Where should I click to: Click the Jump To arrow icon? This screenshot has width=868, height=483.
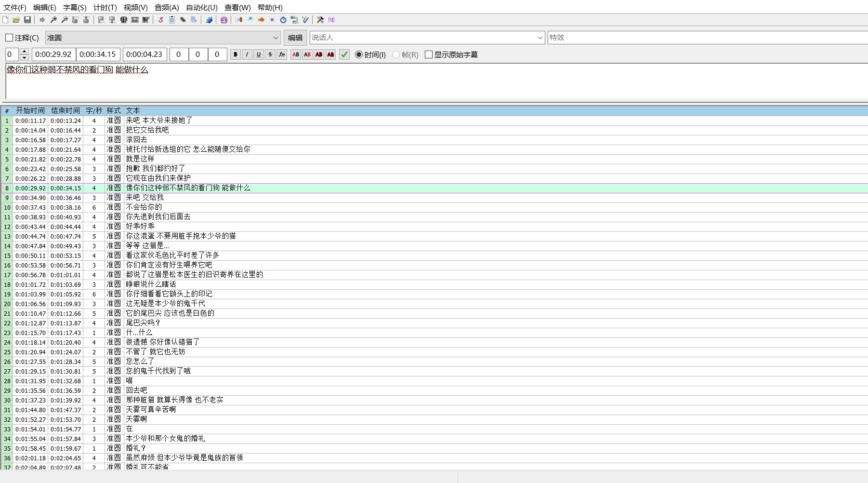pyautogui.click(x=42, y=20)
